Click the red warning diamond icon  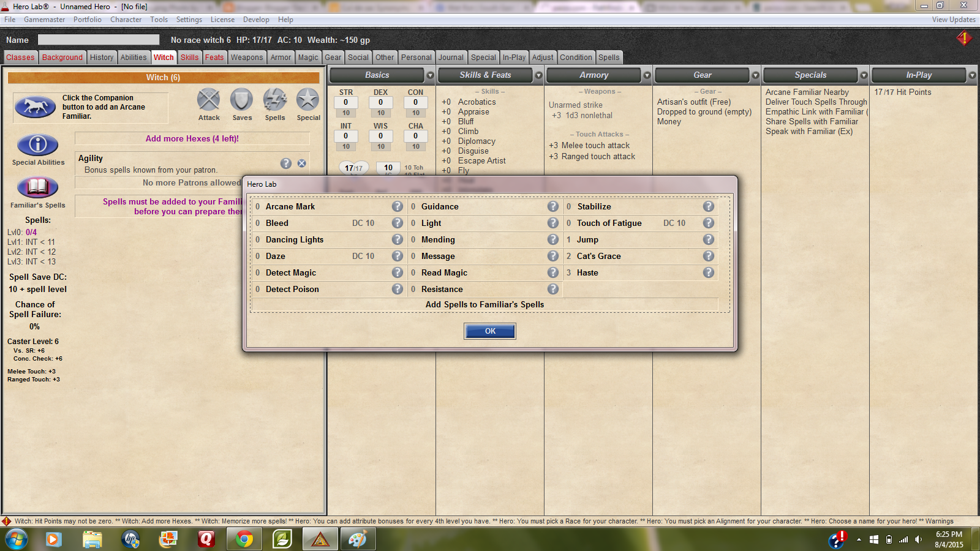[x=963, y=39]
